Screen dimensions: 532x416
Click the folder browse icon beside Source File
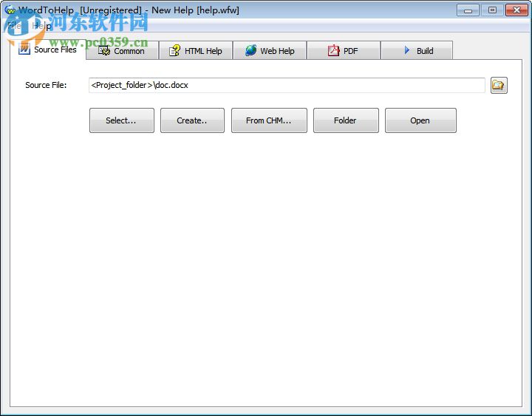pyautogui.click(x=499, y=85)
